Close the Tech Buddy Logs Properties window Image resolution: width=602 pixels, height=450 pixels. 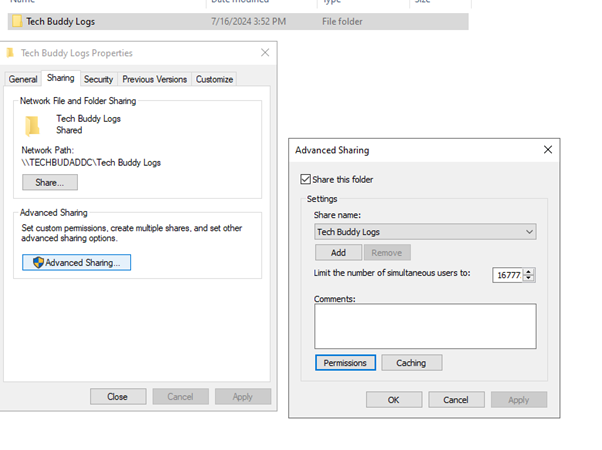(264, 53)
